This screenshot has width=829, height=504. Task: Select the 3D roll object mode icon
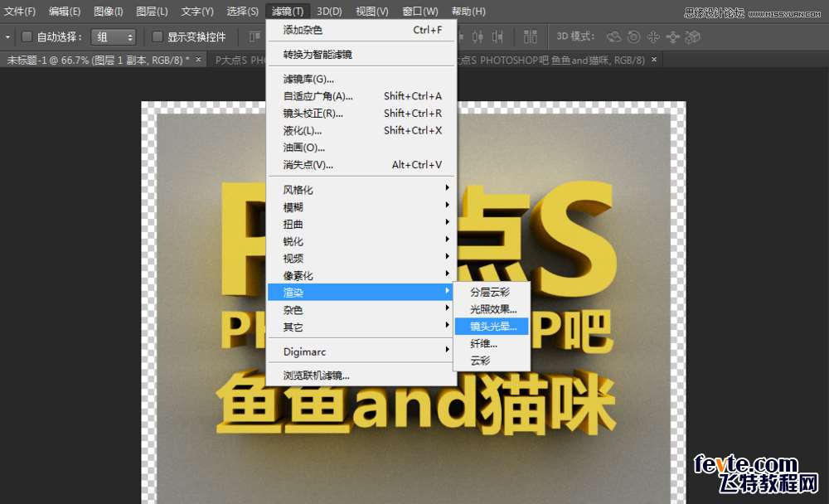pos(634,37)
